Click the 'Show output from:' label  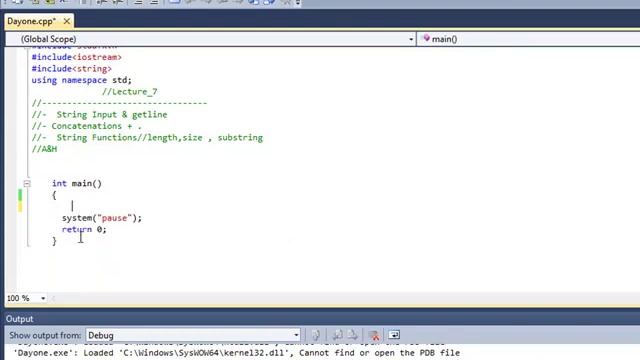pos(45,336)
